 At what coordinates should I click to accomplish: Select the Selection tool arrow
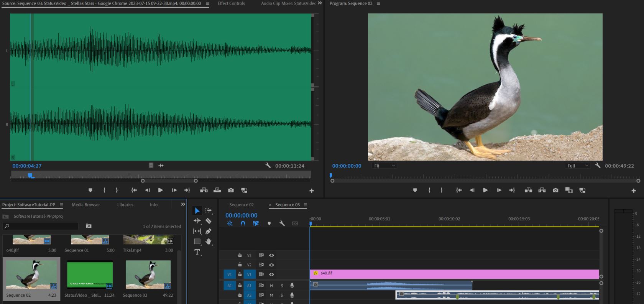point(197,210)
